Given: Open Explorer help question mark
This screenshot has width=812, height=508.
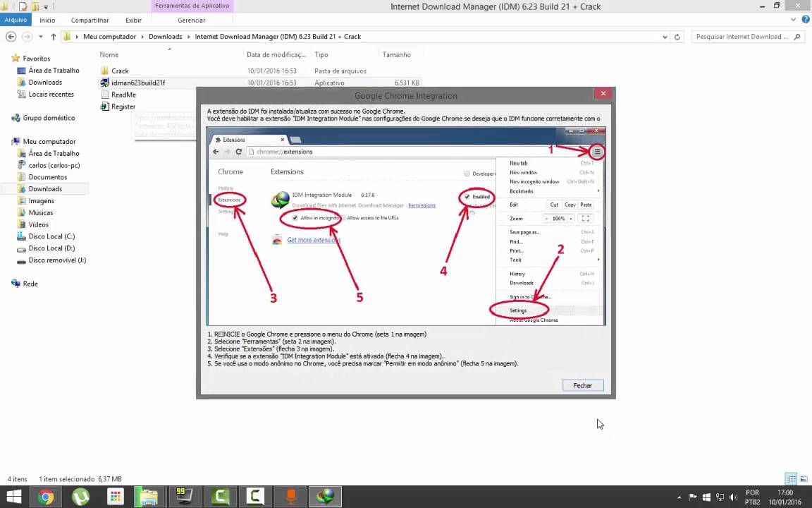Looking at the screenshot, I should pos(805,20).
